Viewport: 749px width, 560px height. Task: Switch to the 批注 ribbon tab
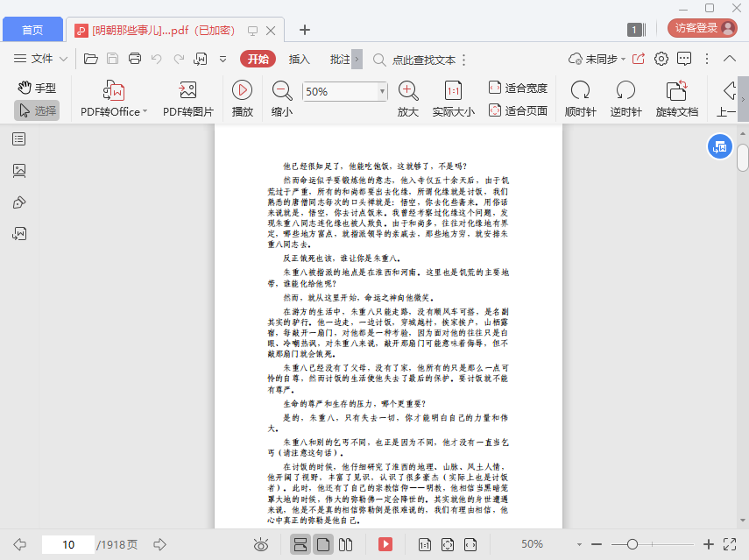(340, 60)
